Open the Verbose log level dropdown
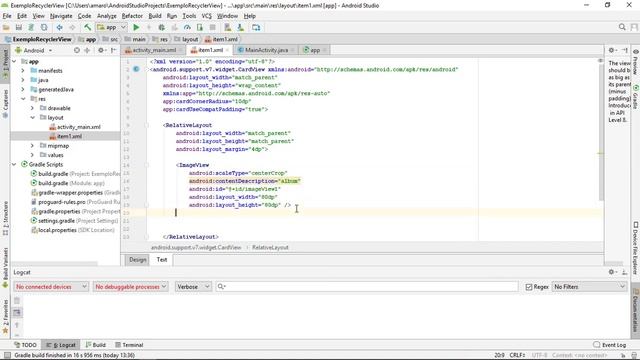Image resolution: width=640 pixels, height=360 pixels. pos(193,287)
